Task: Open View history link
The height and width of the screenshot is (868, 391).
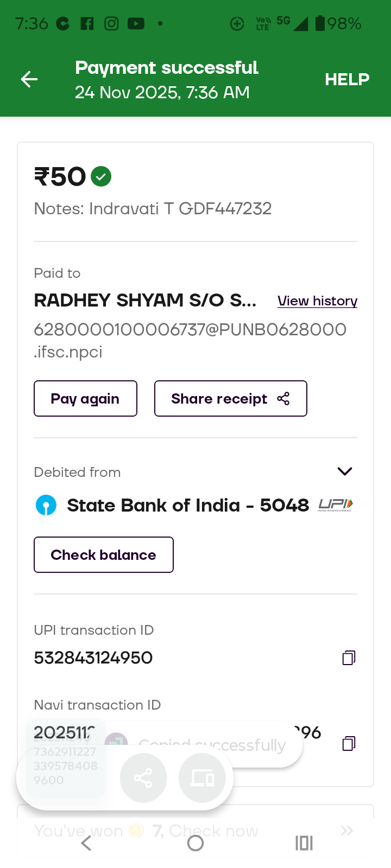Action: coord(317,301)
